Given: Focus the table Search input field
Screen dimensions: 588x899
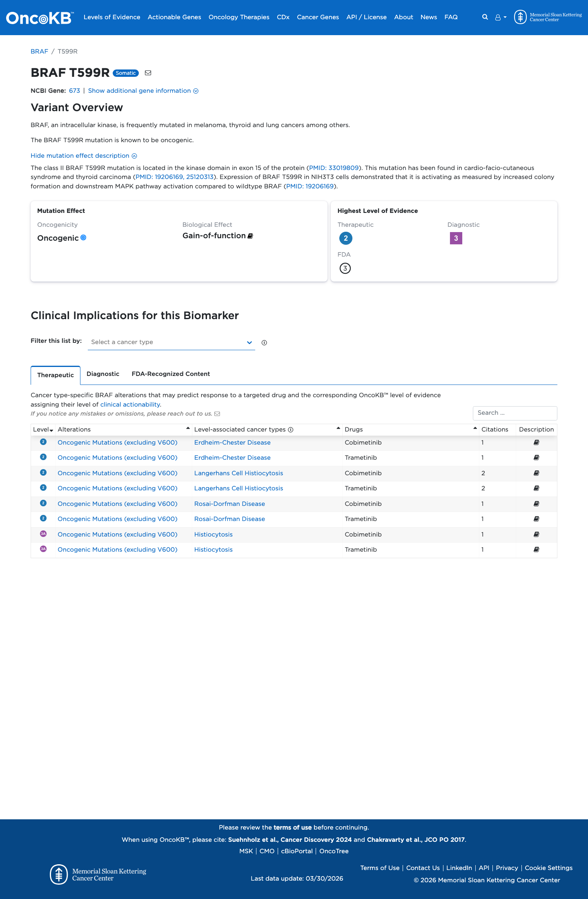Looking at the screenshot, I should coord(515,413).
